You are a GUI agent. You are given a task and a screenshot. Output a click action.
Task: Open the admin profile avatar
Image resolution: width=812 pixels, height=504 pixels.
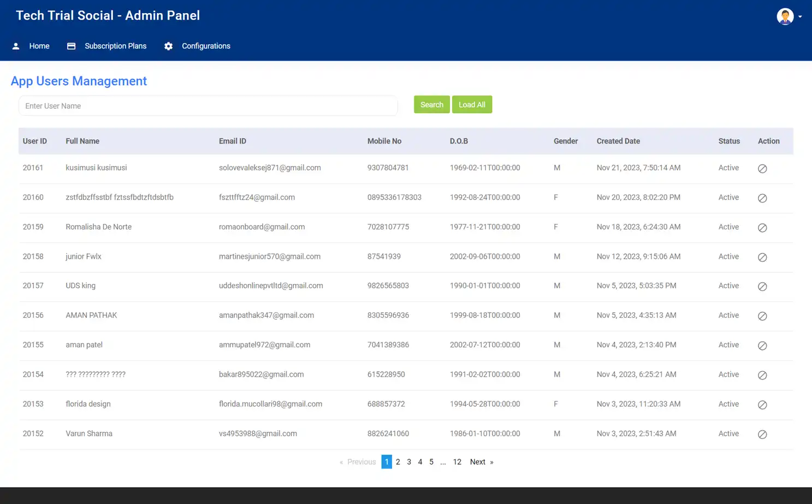785,16
